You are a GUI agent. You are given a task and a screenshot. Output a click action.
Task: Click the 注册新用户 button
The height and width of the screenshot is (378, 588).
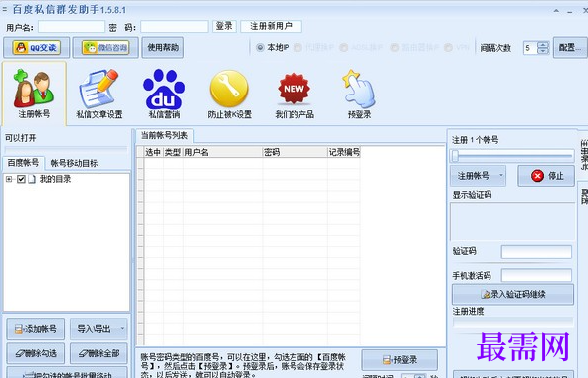[271, 26]
